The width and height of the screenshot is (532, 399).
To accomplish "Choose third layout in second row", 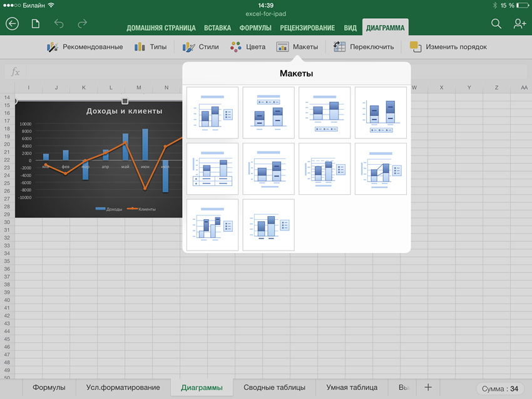I will [x=325, y=168].
